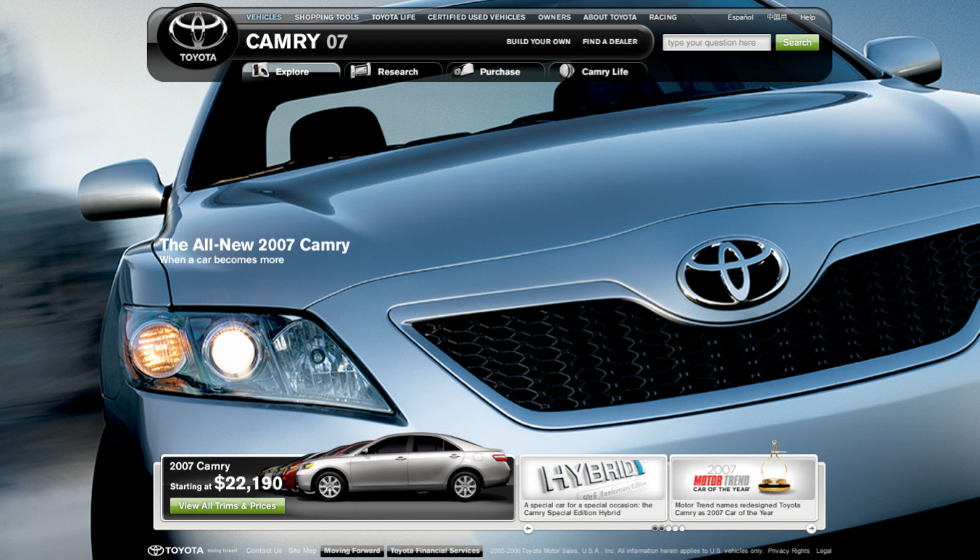Click the Toyota logo in the header
The width and height of the screenshot is (980, 560).
(198, 36)
